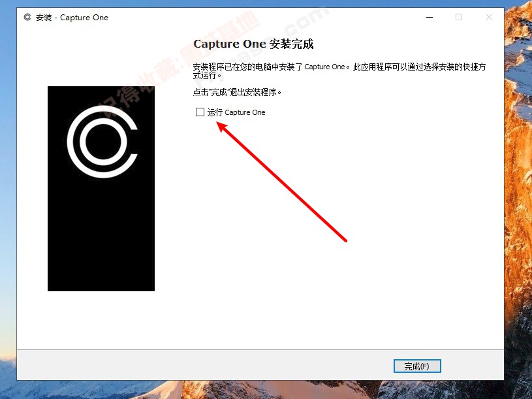Click the Capture One title bar icon
This screenshot has height=399, width=532.
27,17
